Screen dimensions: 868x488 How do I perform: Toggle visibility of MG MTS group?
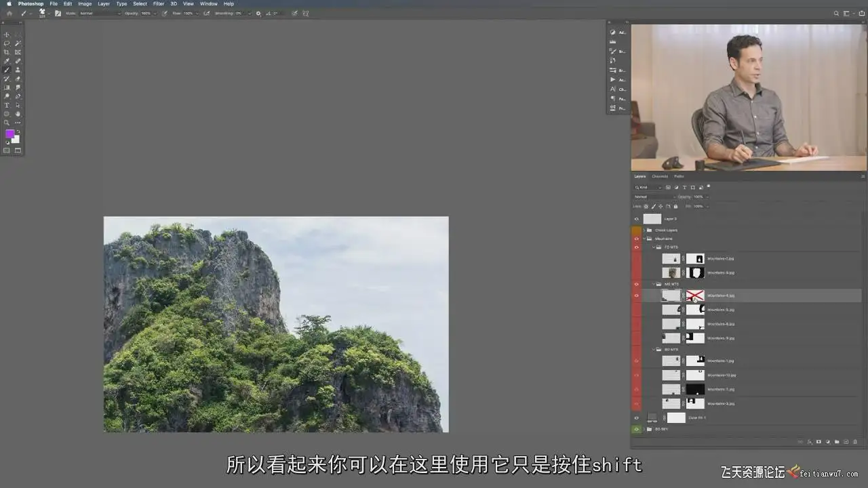[x=636, y=284]
